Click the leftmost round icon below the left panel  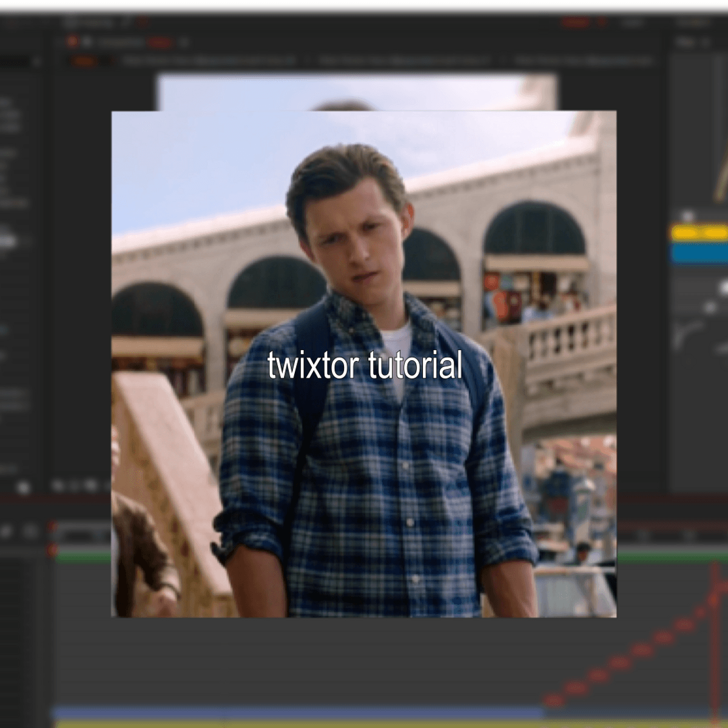coord(23,487)
